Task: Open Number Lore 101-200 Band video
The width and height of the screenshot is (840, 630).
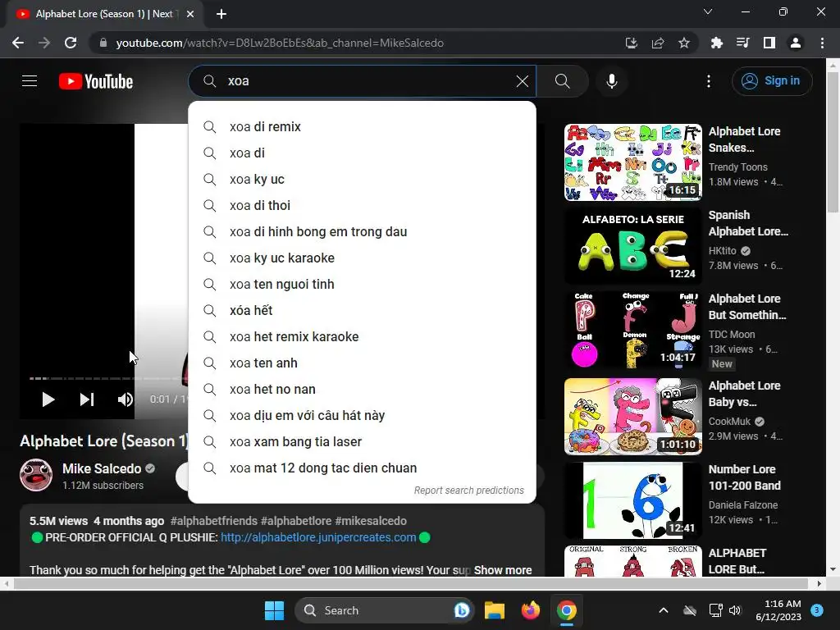Action: [632, 500]
